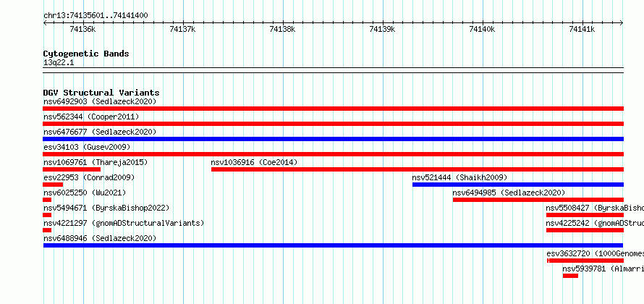Image resolution: width=644 pixels, height=304 pixels.
Task: Select the blue bar under nsv6476677
Action: 333,139
